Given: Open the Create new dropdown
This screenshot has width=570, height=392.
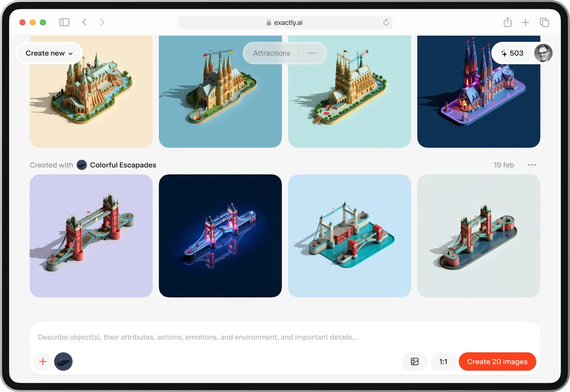Looking at the screenshot, I should 49,53.
